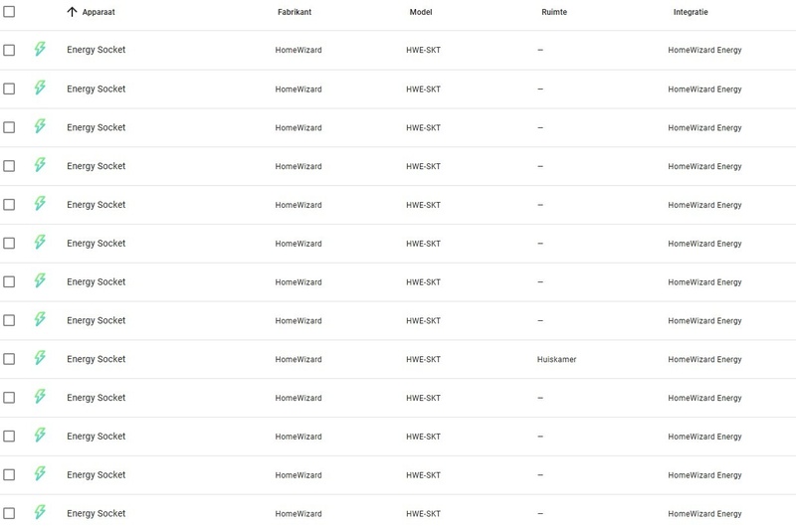796x532 pixels.
Task: Select the first Energy Socket row checkbox
Action: point(9,50)
